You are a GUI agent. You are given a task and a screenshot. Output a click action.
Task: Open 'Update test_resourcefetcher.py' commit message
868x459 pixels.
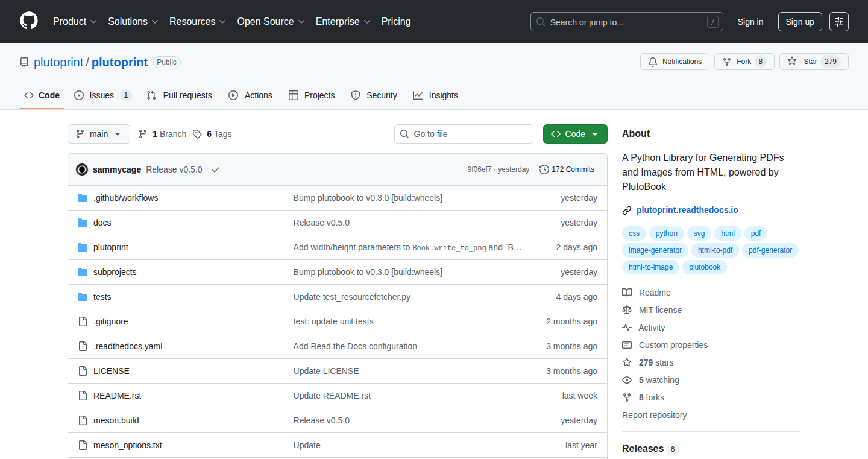point(352,297)
